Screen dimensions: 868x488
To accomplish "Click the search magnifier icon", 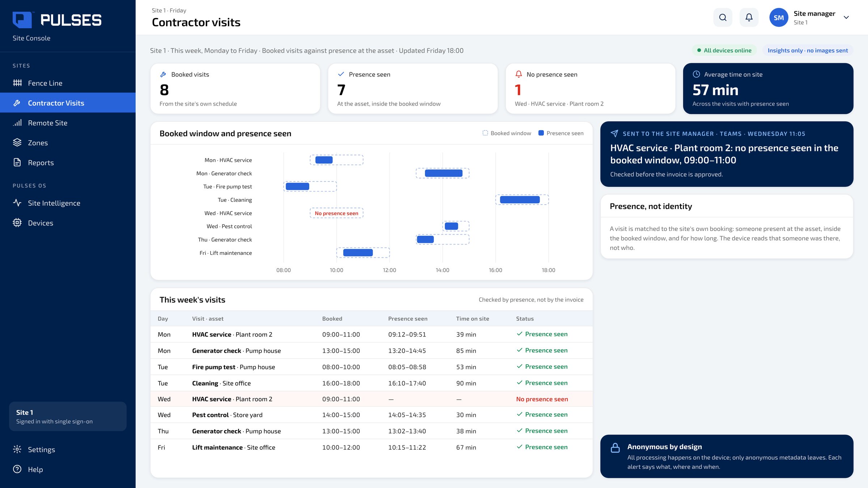I will click(723, 17).
